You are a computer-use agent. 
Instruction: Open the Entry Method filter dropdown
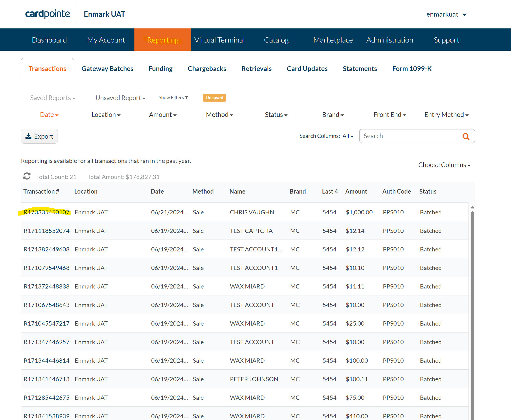click(x=447, y=115)
